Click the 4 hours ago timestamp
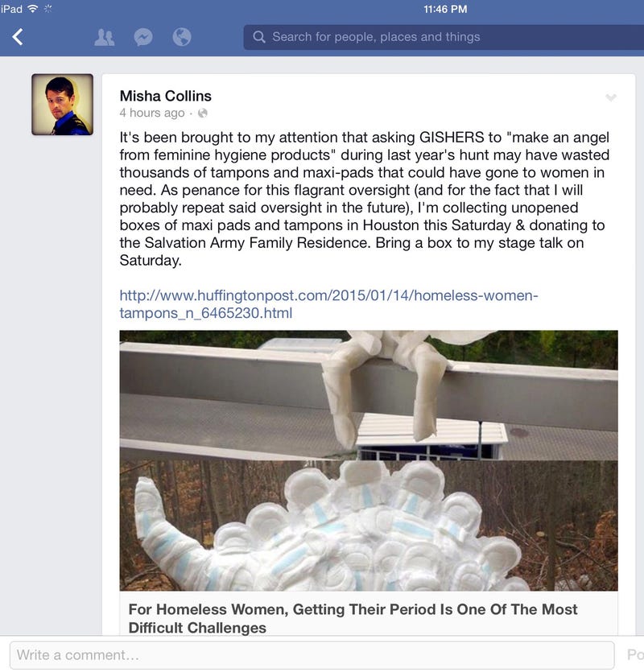Image resolution: width=644 pixels, height=672 pixels. [x=152, y=113]
